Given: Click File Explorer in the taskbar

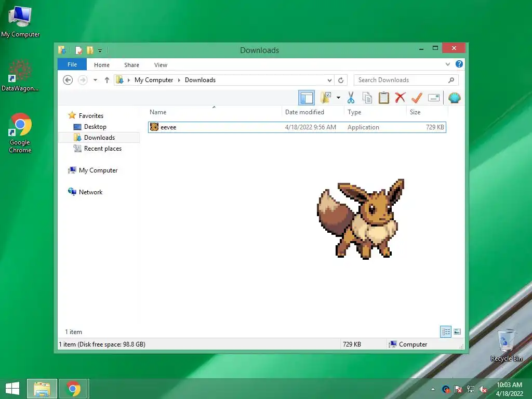Looking at the screenshot, I should tap(42, 389).
